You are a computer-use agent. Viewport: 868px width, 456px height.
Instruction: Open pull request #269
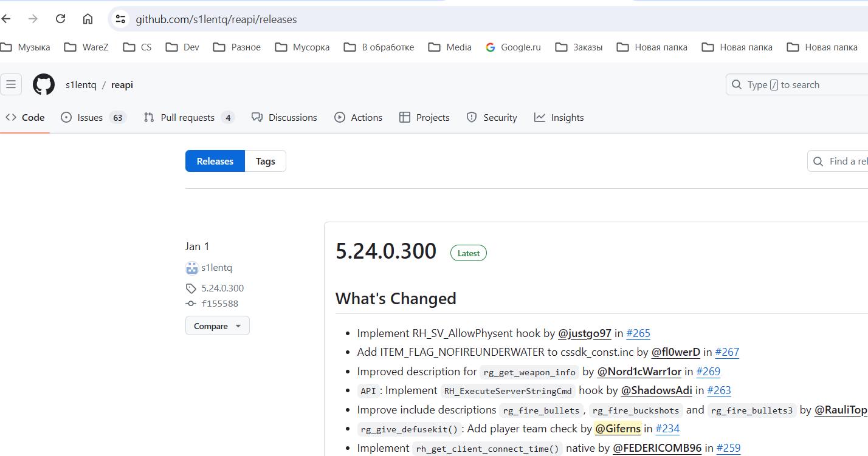click(x=708, y=371)
